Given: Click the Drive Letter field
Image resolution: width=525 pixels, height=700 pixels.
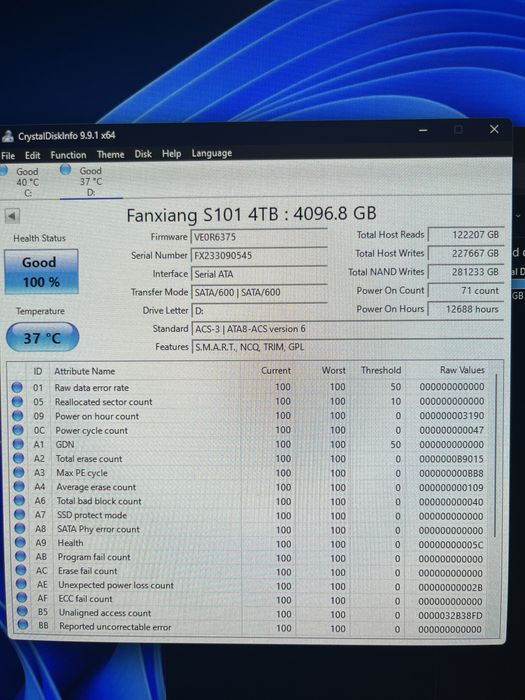Looking at the screenshot, I should click(259, 310).
